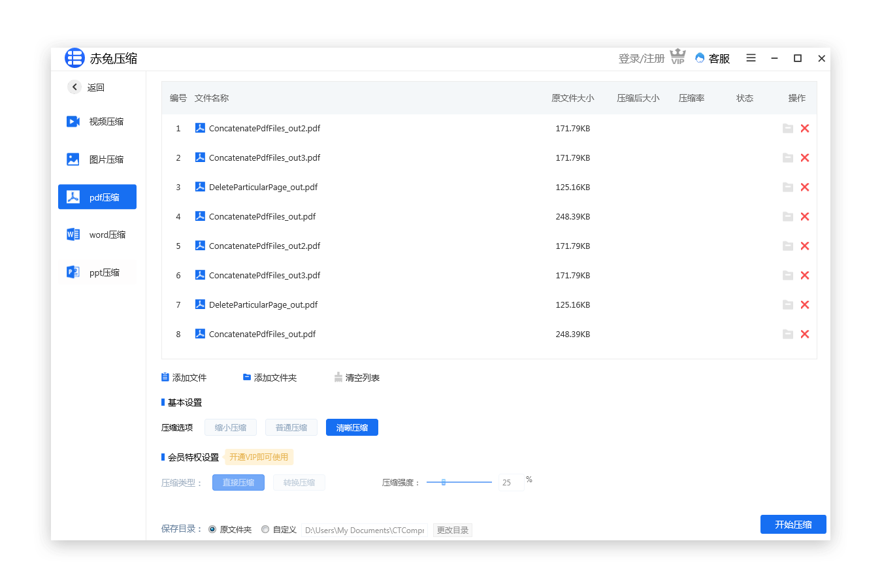The width and height of the screenshot is (882, 588).
Task: Click the compression strength value field 25
Action: [x=511, y=482]
